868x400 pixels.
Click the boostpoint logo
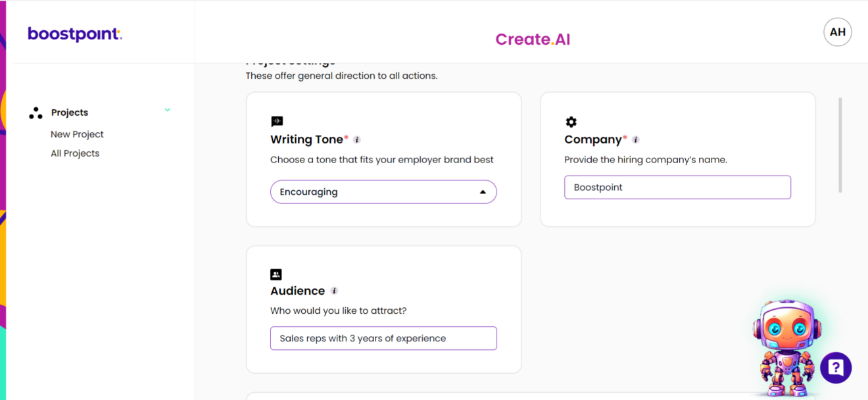click(74, 34)
